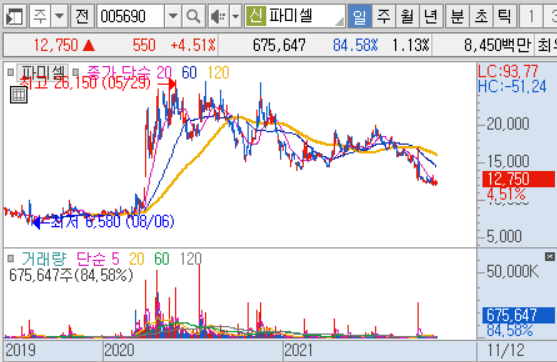Viewport: 557px width, 362px height.
Task: Click the speaker sound icon
Action: point(218,16)
